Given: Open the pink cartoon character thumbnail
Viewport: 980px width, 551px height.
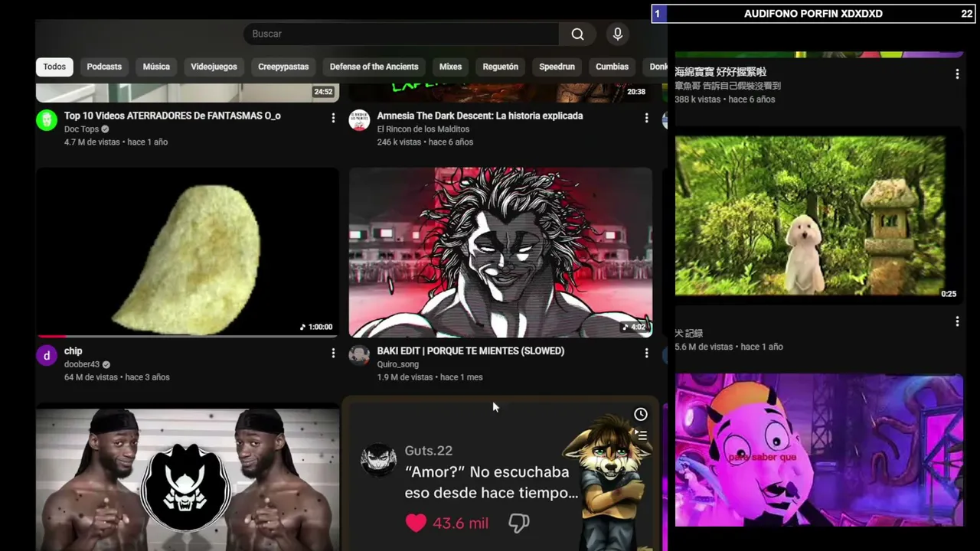Looking at the screenshot, I should (x=819, y=450).
